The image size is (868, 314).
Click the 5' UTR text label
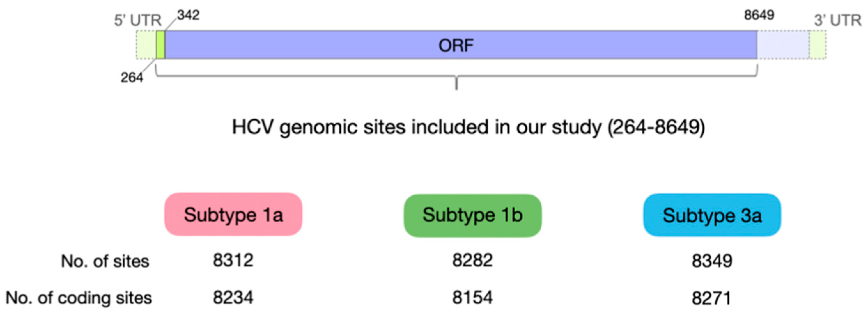coord(138,20)
